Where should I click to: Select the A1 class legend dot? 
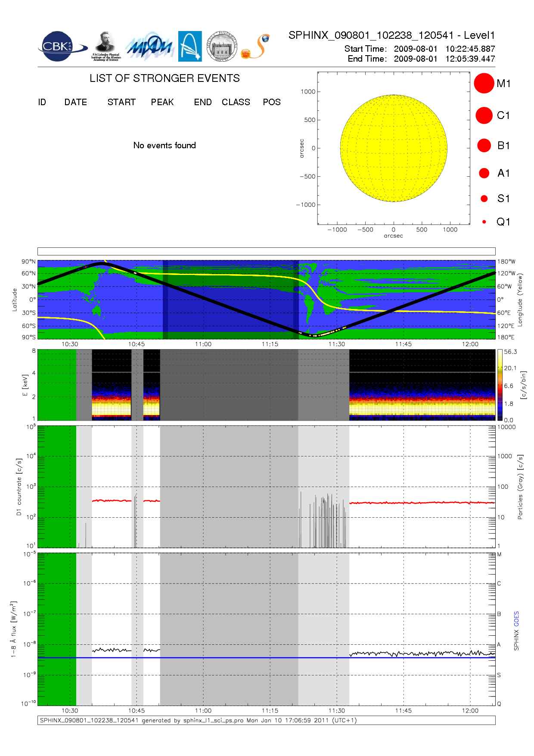coord(484,173)
